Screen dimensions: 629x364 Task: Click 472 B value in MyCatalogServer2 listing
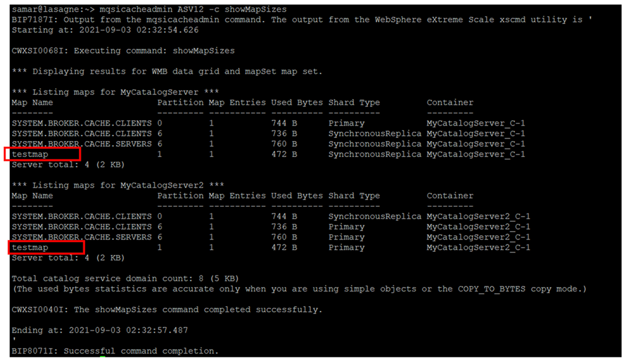(284, 248)
